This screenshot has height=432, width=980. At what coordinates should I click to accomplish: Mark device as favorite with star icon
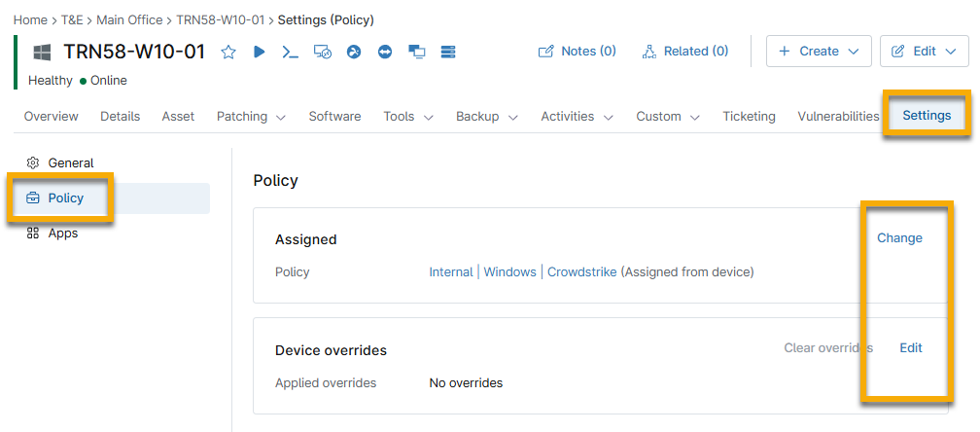click(228, 52)
